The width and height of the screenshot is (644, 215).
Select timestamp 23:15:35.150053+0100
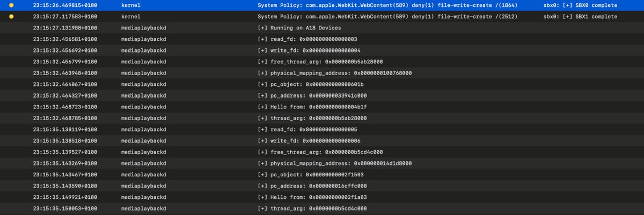coord(65,208)
